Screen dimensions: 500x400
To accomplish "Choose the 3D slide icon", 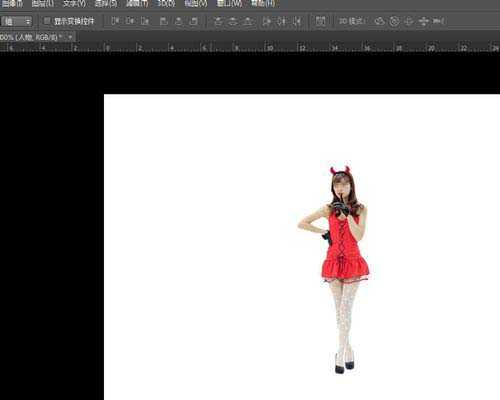I will 424,21.
